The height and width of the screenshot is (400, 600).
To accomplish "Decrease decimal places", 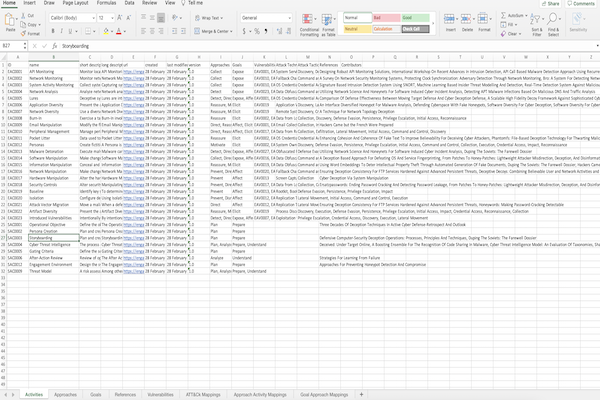I will pyautogui.click(x=288, y=31).
